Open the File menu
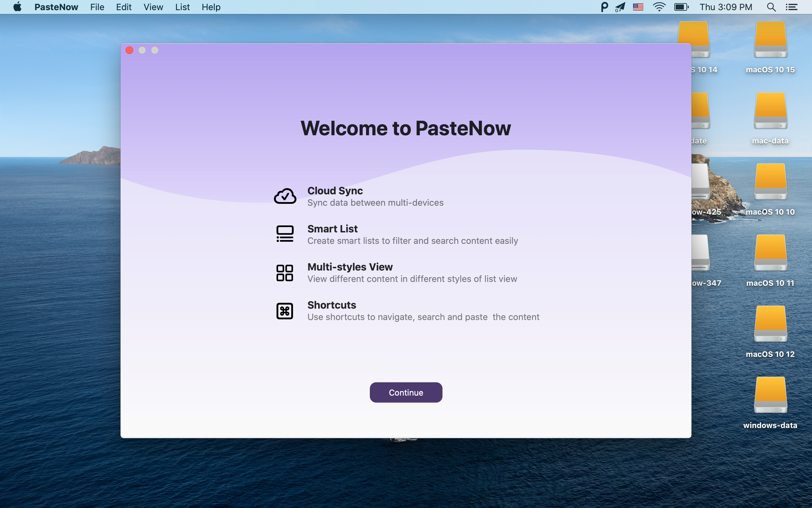This screenshot has width=812, height=508. pyautogui.click(x=97, y=7)
